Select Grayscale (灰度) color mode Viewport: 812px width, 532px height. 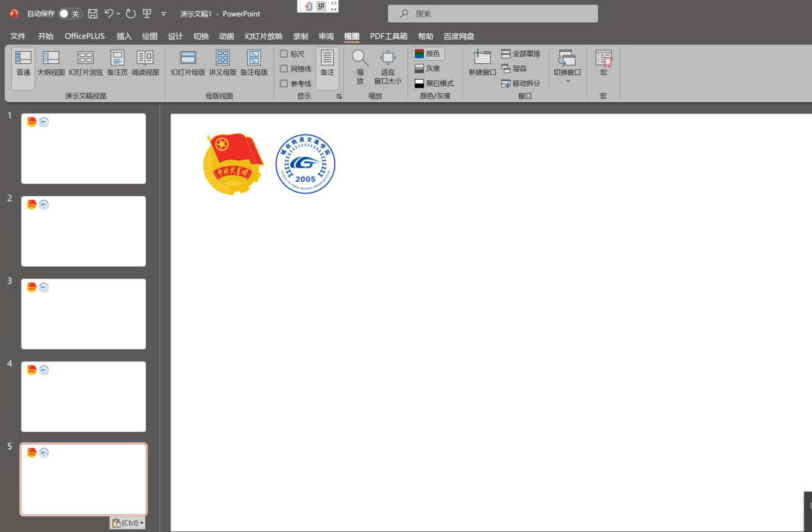pos(428,68)
